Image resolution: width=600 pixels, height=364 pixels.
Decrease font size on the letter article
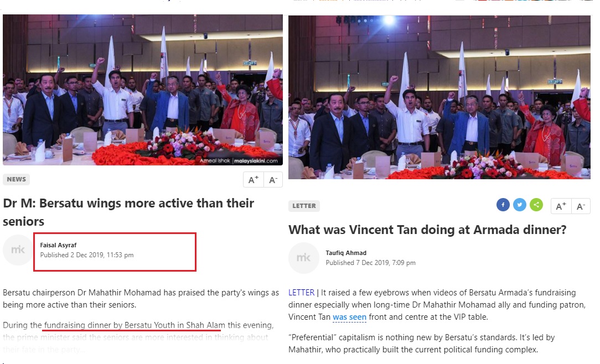(x=581, y=206)
